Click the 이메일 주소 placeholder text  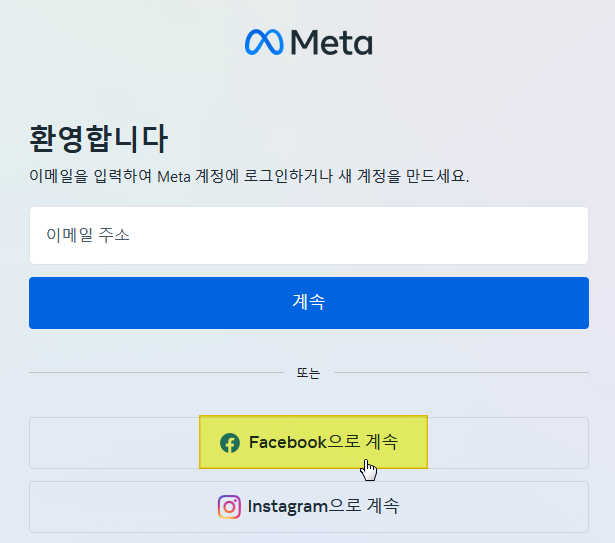(x=88, y=235)
